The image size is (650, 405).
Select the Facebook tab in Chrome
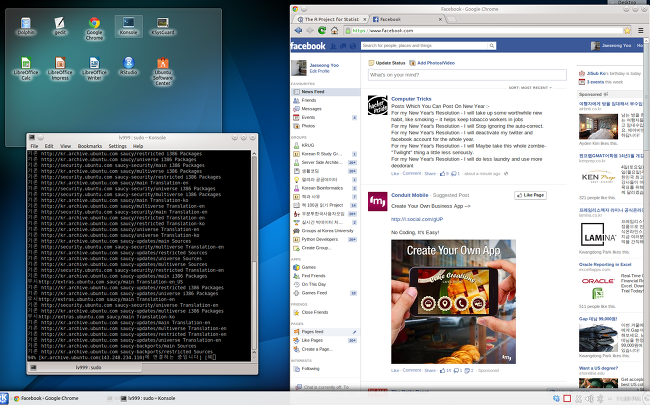pos(406,19)
